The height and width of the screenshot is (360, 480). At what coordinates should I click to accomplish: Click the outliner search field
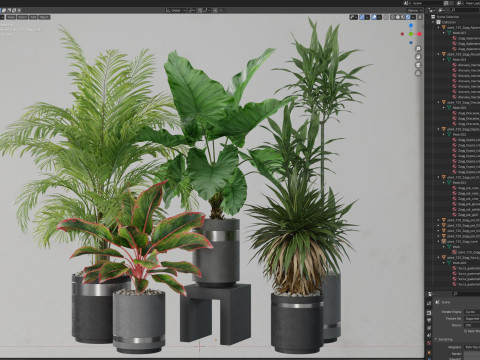click(465, 10)
